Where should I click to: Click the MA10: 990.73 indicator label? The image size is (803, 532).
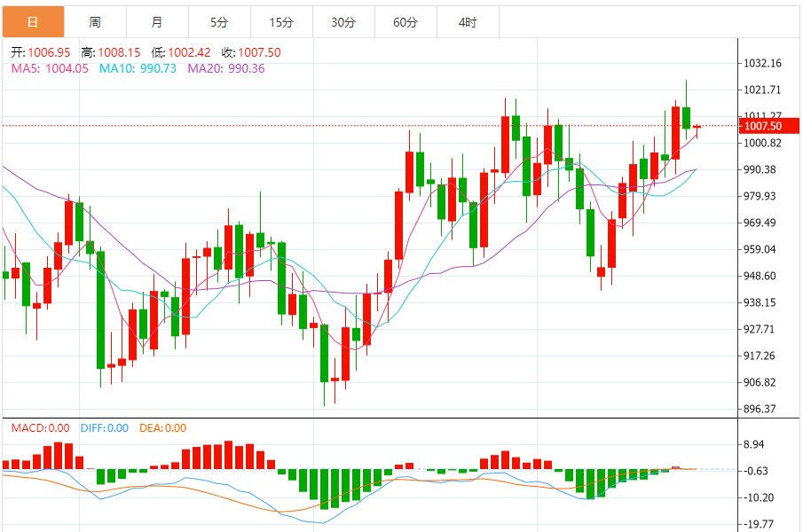coord(138,68)
